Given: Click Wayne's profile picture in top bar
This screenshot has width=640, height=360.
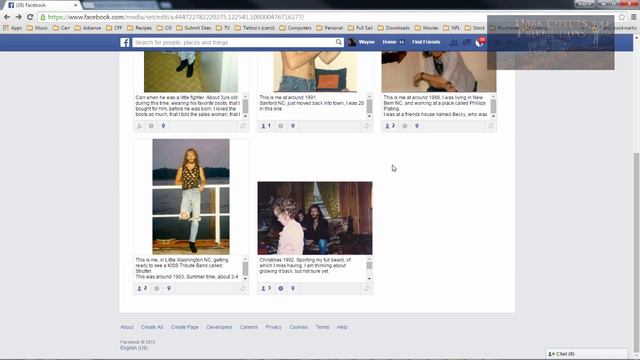Looking at the screenshot, I should (352, 42).
